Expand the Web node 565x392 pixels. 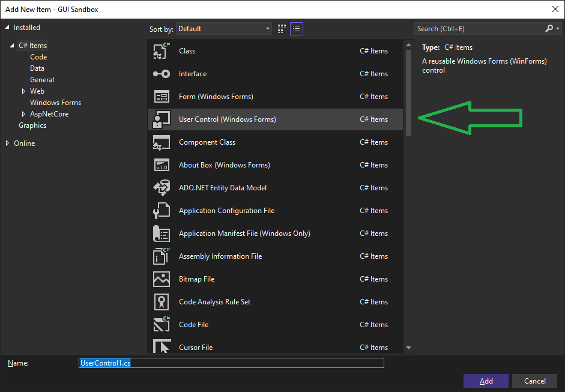point(25,91)
